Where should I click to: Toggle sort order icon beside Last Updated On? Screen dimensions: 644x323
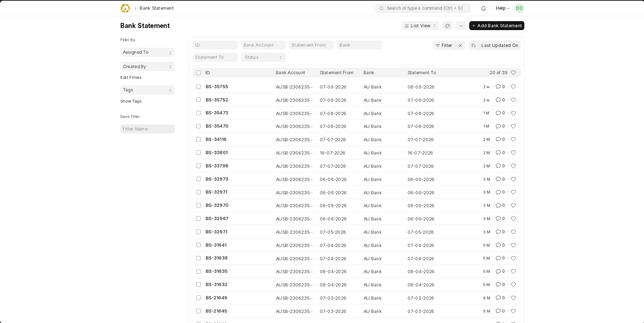coord(474,46)
